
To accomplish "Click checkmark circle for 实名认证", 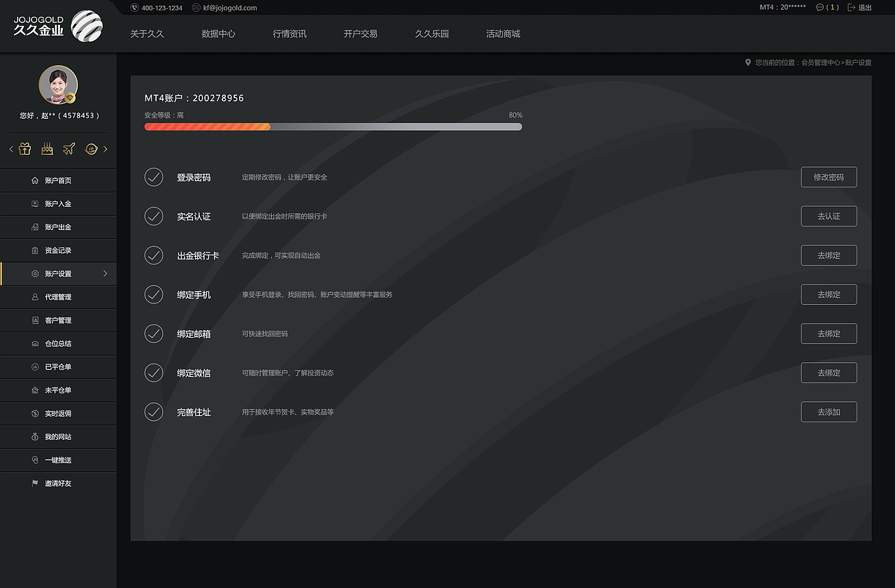I will [x=154, y=216].
